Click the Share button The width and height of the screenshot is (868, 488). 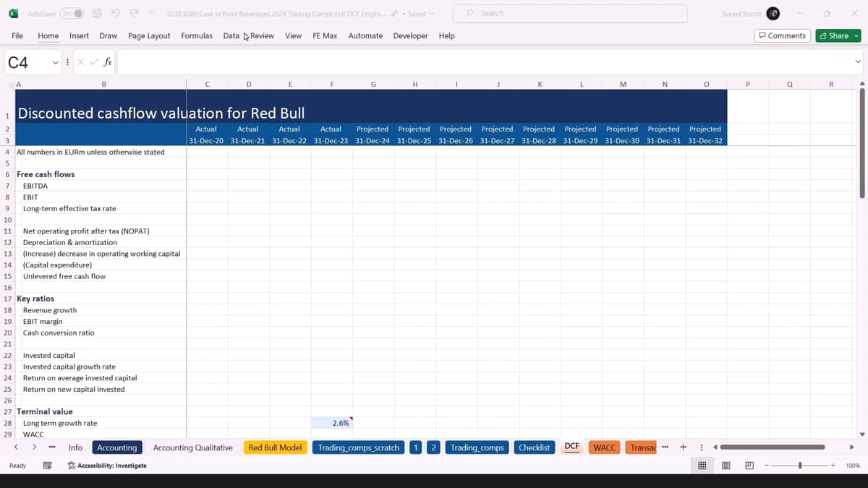click(x=838, y=35)
